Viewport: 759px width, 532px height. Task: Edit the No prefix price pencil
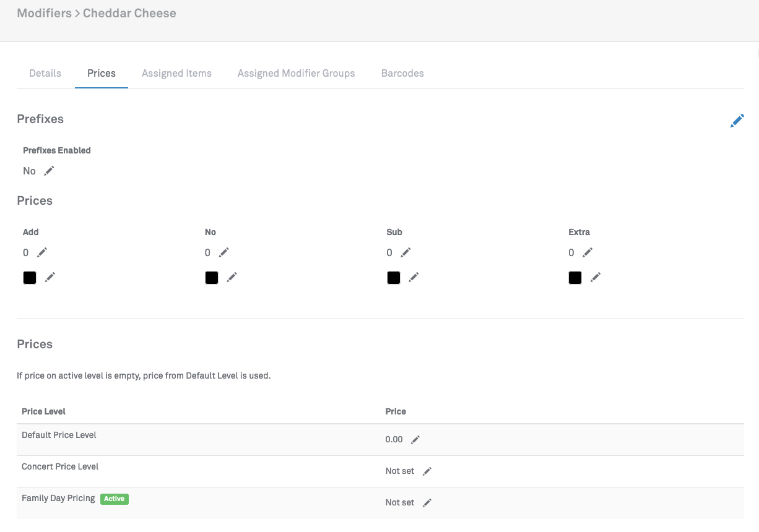click(x=223, y=252)
